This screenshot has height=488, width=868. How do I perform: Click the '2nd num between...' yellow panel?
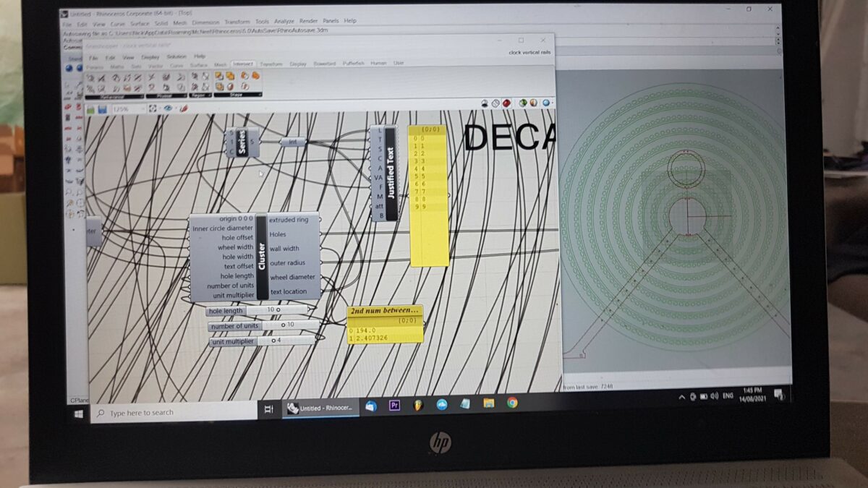point(385,325)
